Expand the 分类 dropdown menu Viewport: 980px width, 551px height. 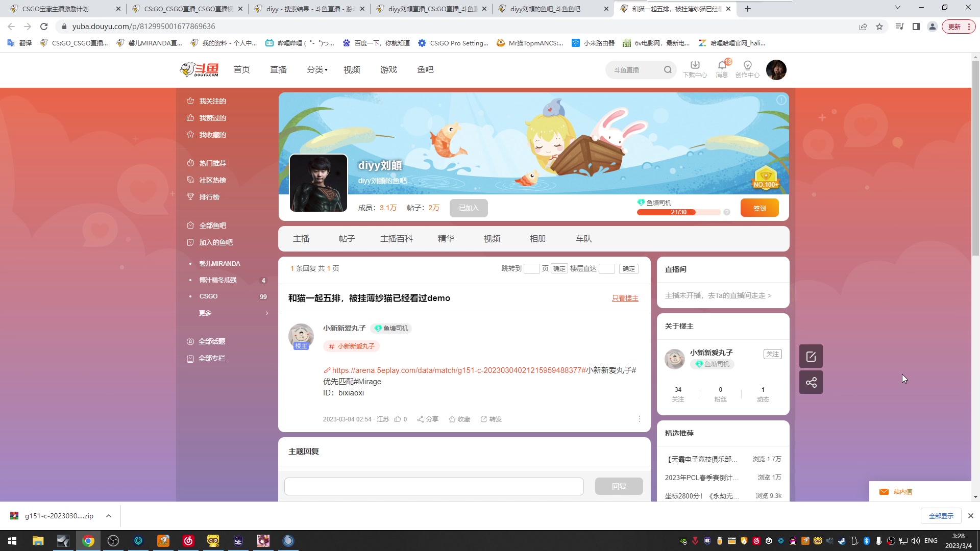coord(317,70)
